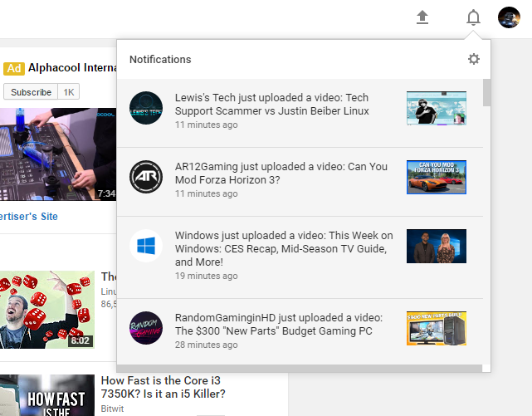Open Tech Support Scammer video thumbnail
This screenshot has height=416, width=532.
click(x=437, y=108)
